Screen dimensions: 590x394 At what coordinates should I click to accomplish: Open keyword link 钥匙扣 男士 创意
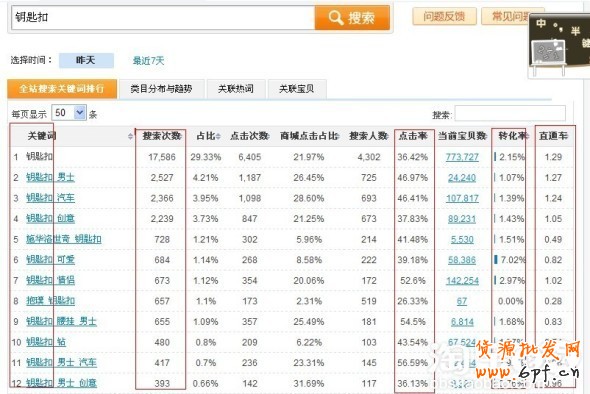pyautogui.click(x=61, y=383)
